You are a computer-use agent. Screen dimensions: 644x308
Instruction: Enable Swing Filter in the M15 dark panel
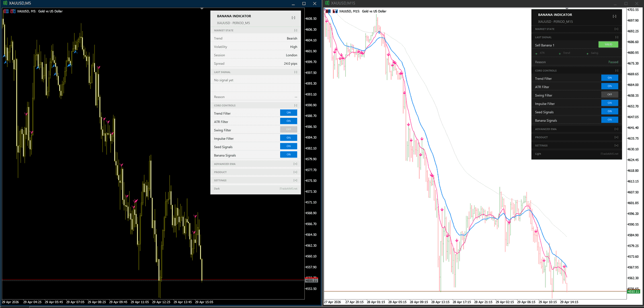(610, 94)
